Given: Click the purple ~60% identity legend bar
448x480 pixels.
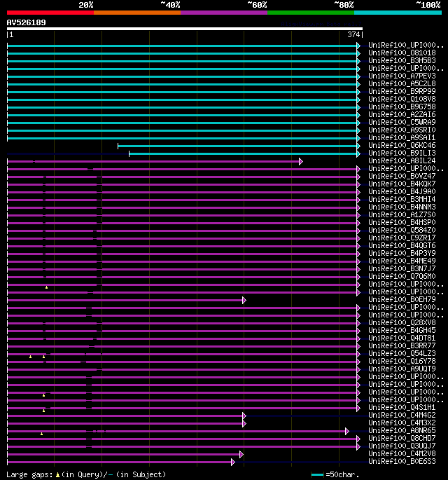Looking at the screenshot, I should click(x=224, y=13).
